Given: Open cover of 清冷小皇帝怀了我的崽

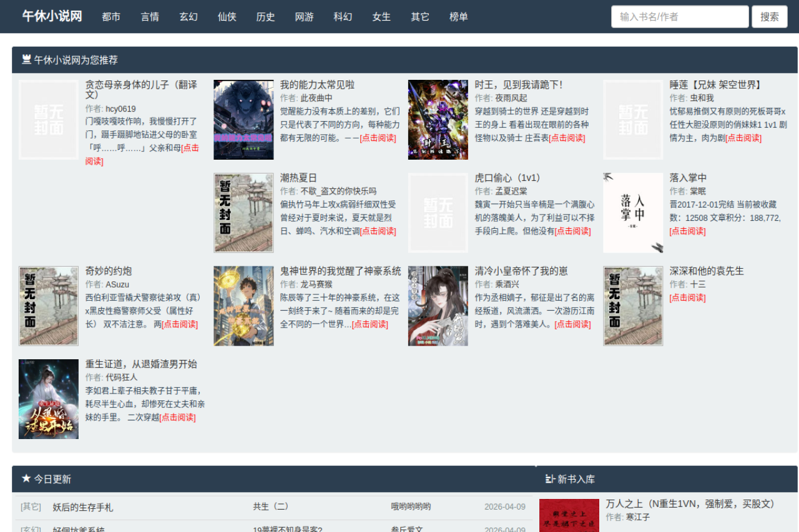Looking at the screenshot, I should [x=438, y=306].
